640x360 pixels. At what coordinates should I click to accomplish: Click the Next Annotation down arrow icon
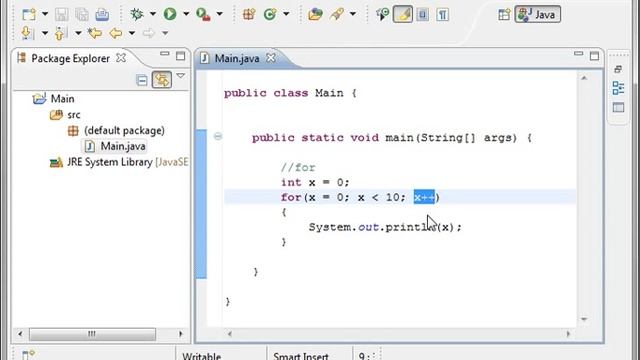(x=27, y=33)
